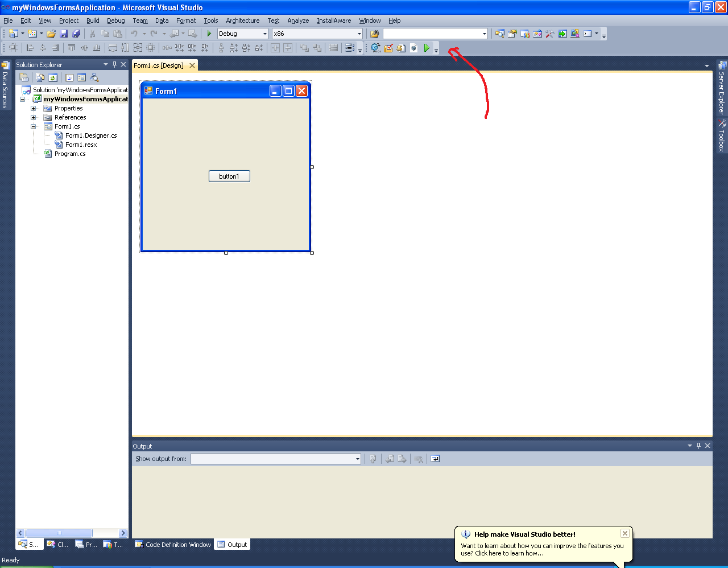Screen dimensions: 728x568
Task: Click the Open File folder icon
Action: [51, 34]
